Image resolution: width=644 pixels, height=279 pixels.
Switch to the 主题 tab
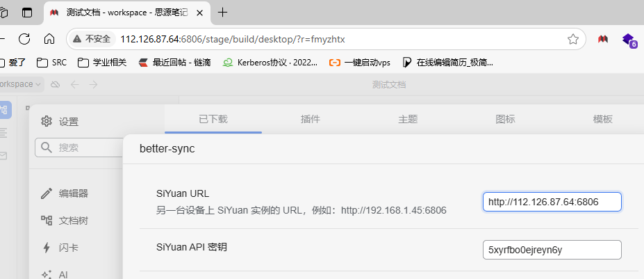408,120
